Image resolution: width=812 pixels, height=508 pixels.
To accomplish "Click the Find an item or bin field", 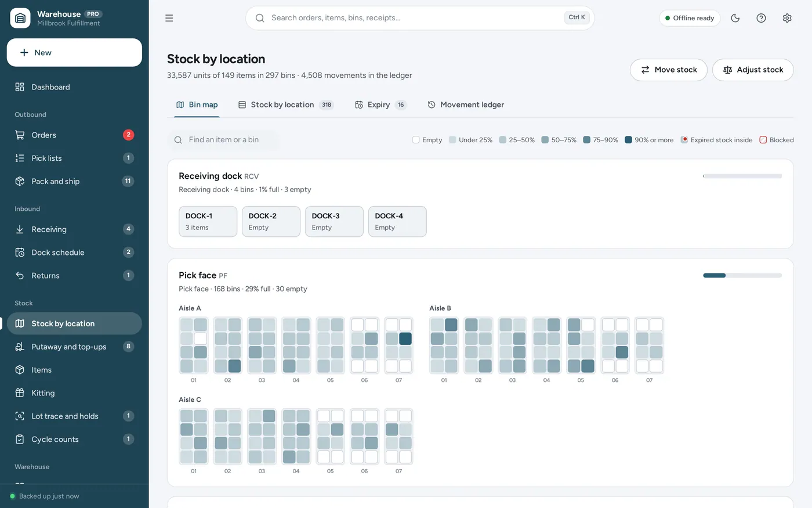I will [x=223, y=140].
